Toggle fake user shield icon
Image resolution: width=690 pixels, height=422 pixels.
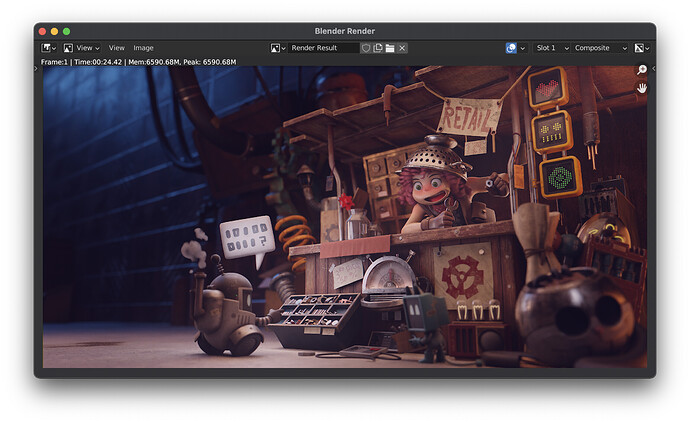click(366, 48)
